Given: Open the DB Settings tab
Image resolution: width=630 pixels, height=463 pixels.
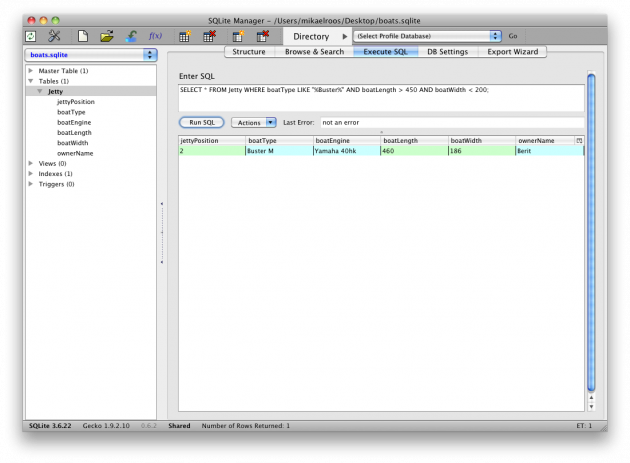Looking at the screenshot, I should tap(448, 52).
